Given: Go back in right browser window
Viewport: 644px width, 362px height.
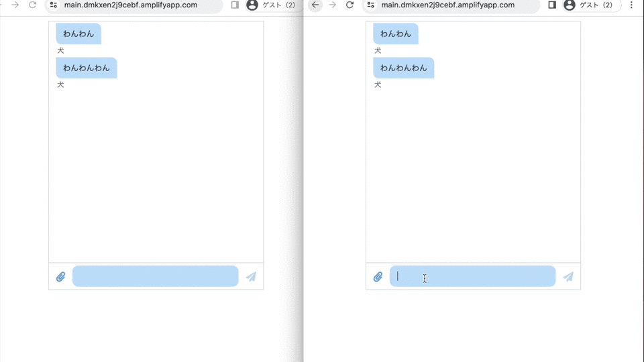Looking at the screenshot, I should point(315,5).
